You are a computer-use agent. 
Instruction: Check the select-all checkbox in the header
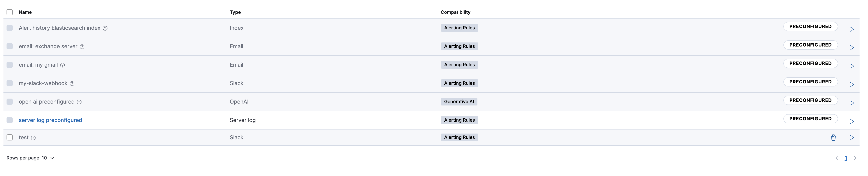pyautogui.click(x=9, y=12)
